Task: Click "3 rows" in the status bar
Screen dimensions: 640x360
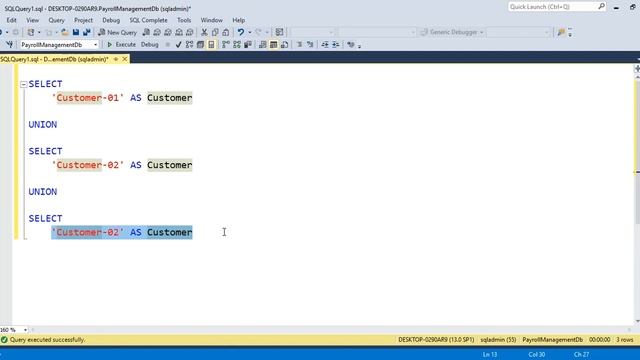Action: point(624,340)
